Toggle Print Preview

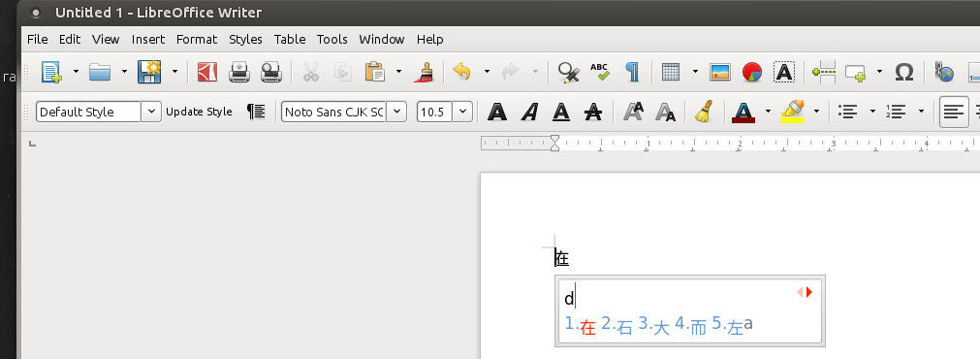[271, 72]
